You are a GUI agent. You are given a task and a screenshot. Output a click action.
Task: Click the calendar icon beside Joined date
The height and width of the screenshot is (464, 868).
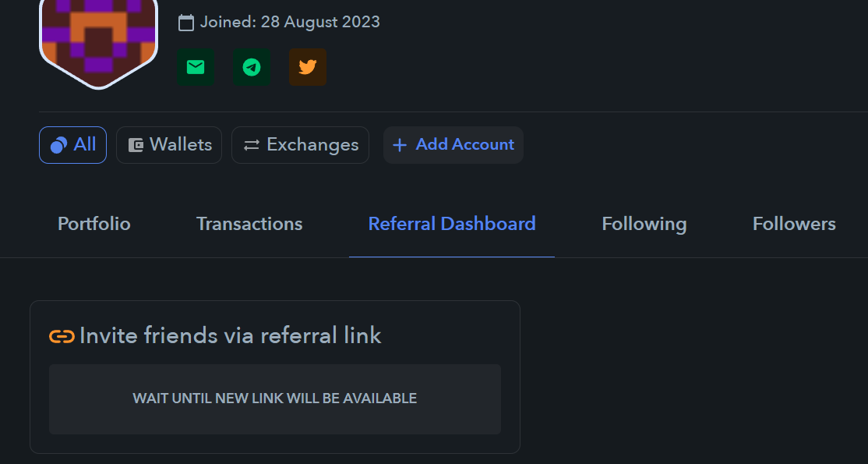point(186,23)
